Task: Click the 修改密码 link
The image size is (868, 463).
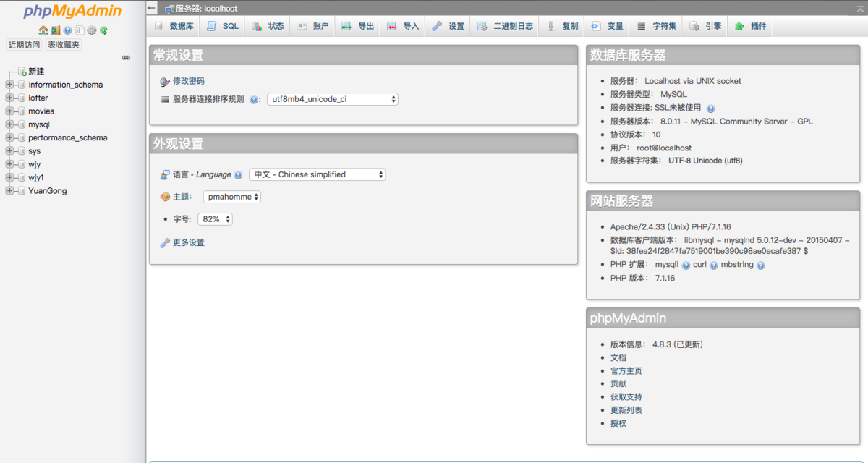Action: coord(189,81)
